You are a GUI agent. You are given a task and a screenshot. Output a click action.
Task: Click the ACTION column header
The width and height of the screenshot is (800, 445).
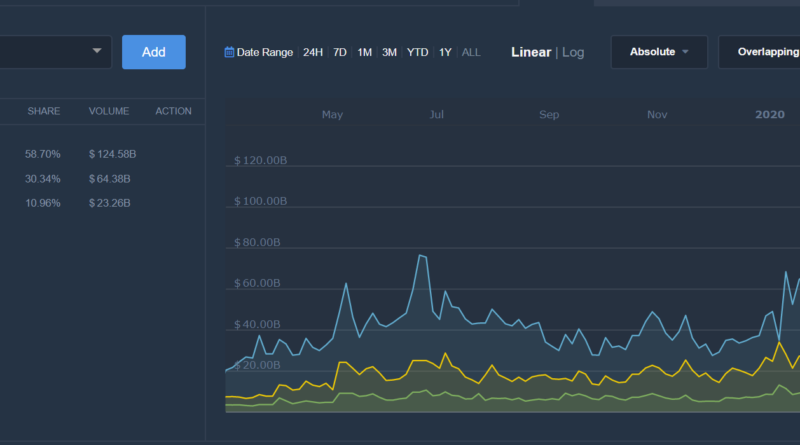[x=173, y=111]
